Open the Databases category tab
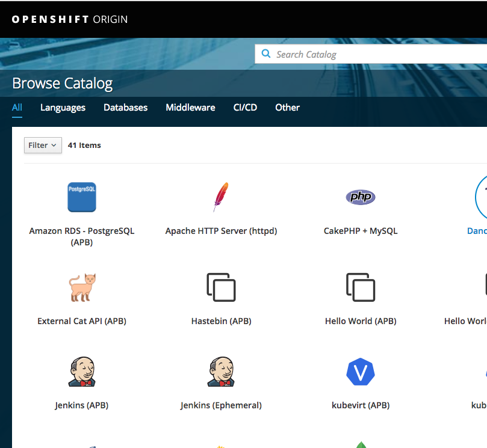This screenshot has width=487, height=448. 125,108
